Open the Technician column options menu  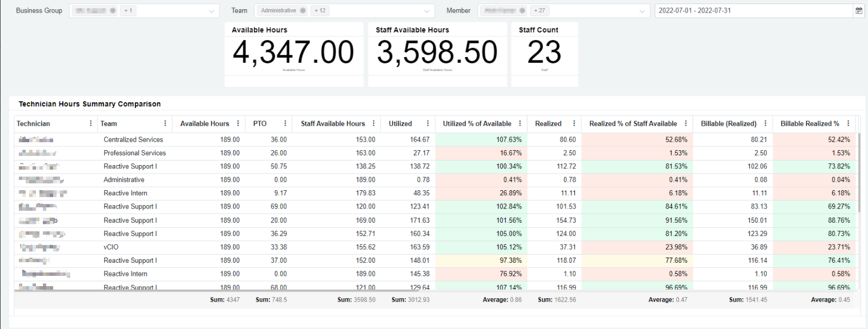click(x=91, y=123)
